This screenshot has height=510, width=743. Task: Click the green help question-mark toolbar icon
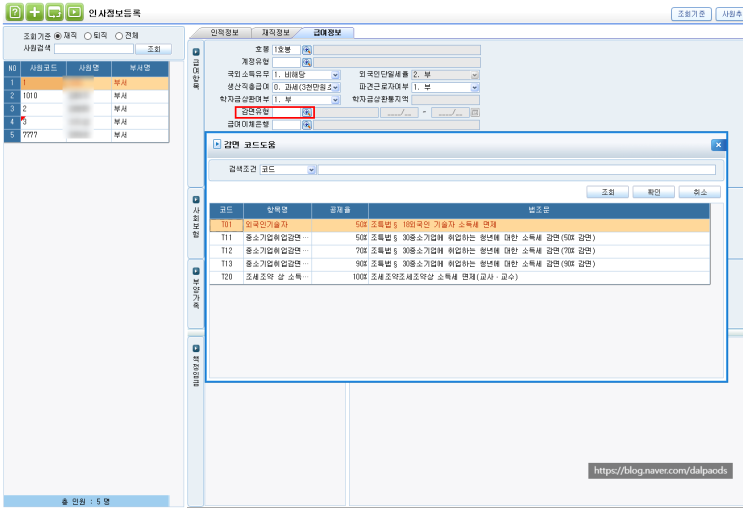[14, 12]
